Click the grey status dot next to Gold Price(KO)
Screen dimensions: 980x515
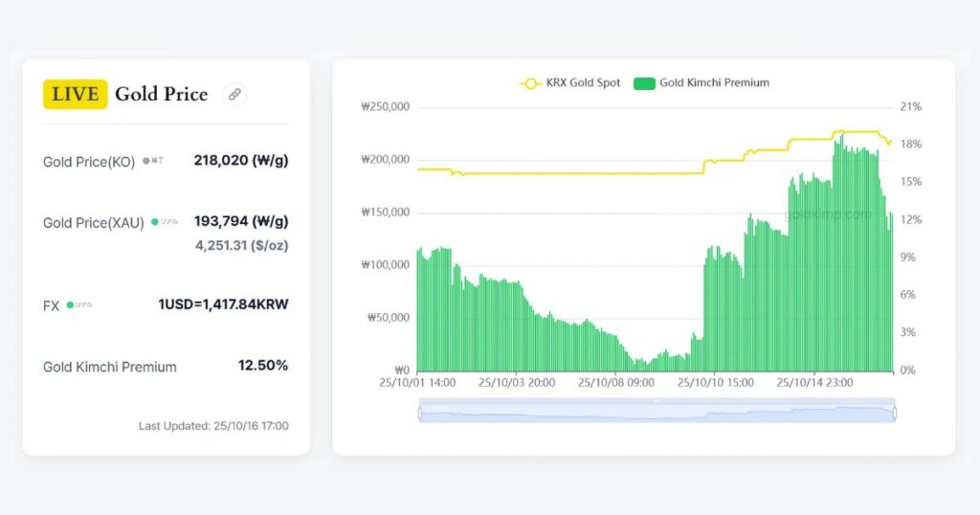pyautogui.click(x=145, y=161)
